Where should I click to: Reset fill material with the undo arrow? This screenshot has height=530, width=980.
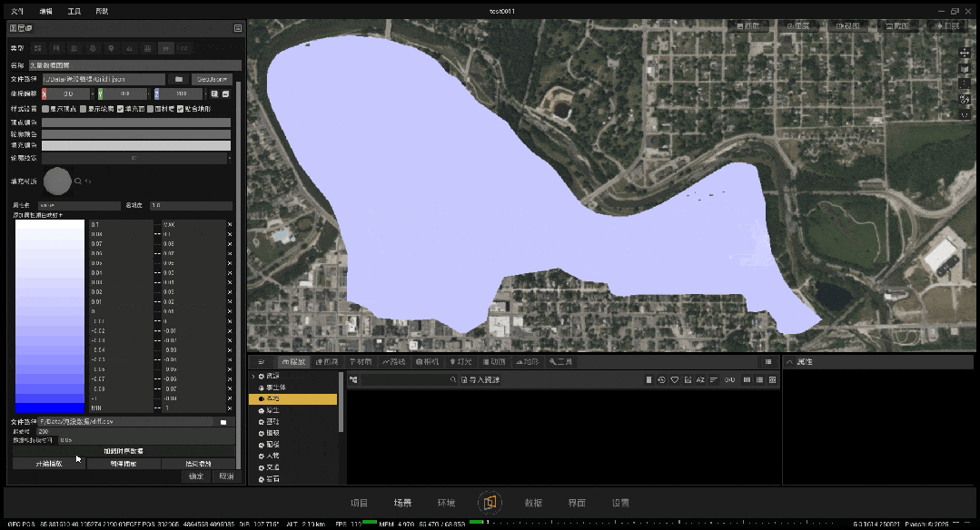pos(88,181)
